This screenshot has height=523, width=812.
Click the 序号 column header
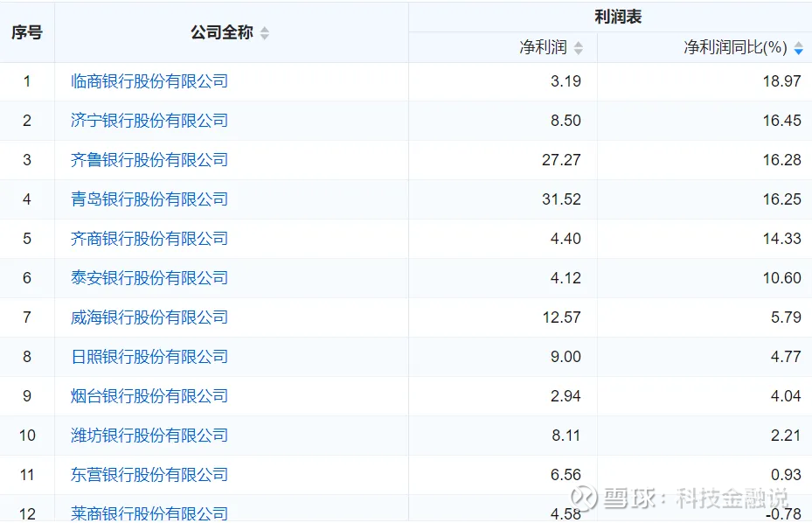(27, 32)
